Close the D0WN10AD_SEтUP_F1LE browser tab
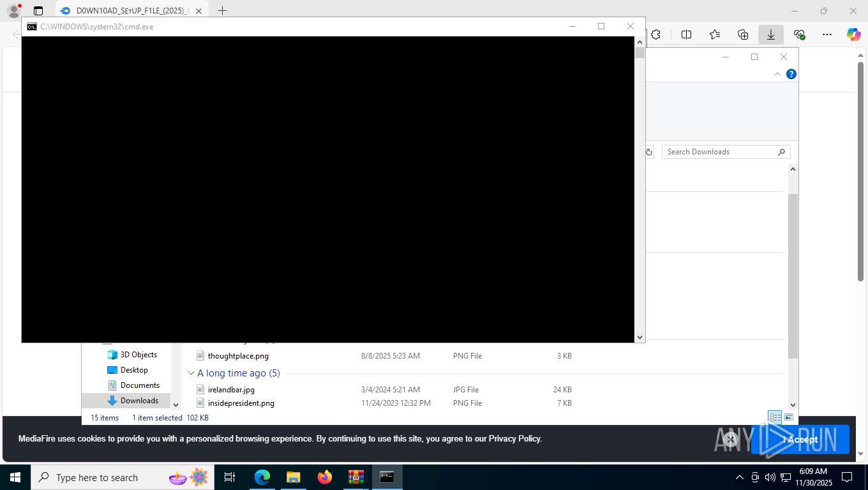868x490 pixels. click(199, 11)
